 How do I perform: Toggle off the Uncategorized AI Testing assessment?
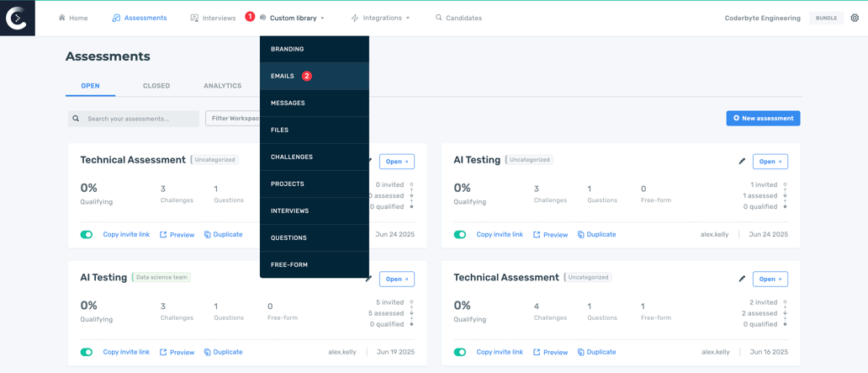coord(460,235)
